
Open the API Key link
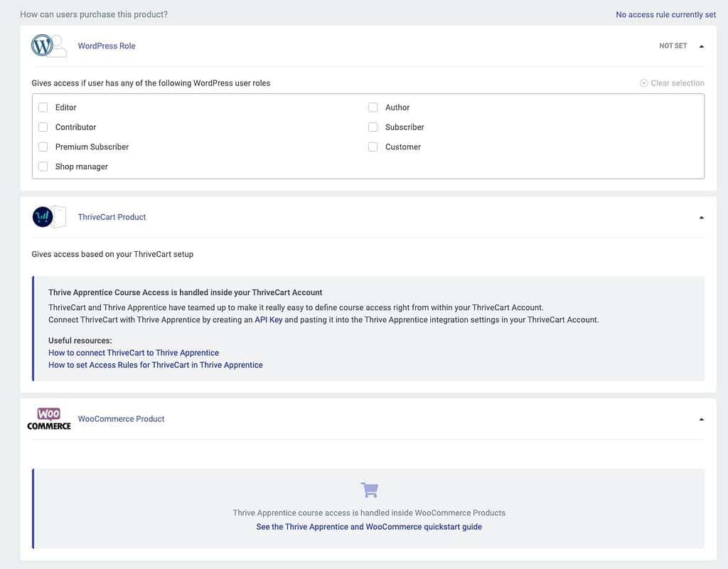click(x=268, y=319)
